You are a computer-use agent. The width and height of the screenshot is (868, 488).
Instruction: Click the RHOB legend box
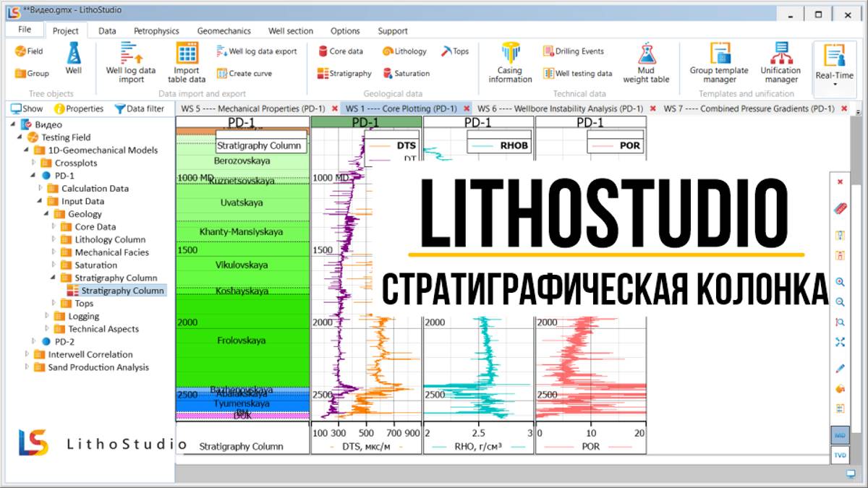pos(498,142)
